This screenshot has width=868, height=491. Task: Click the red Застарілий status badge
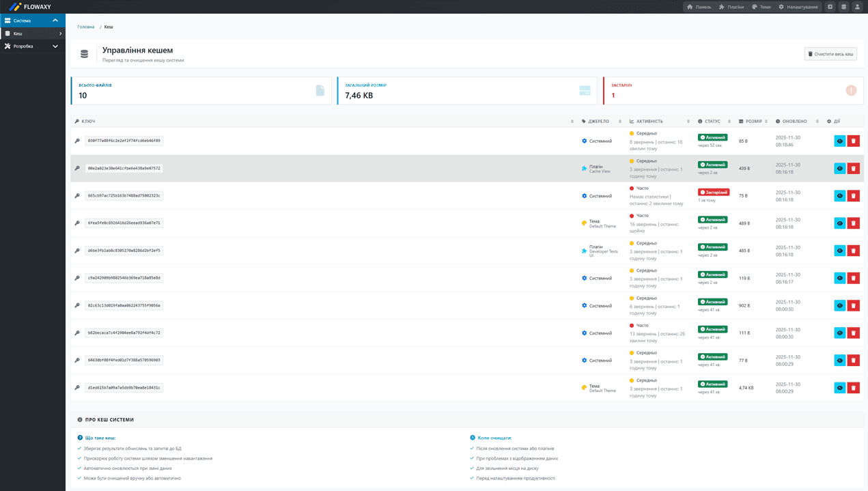714,193
